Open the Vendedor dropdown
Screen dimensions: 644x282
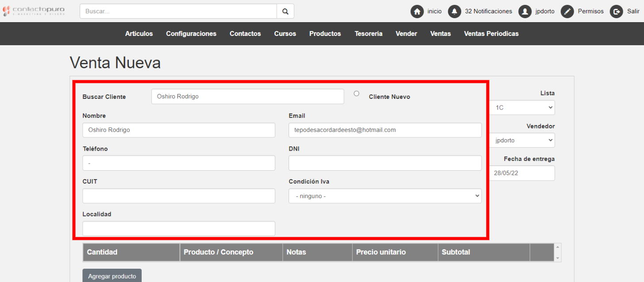[522, 141]
